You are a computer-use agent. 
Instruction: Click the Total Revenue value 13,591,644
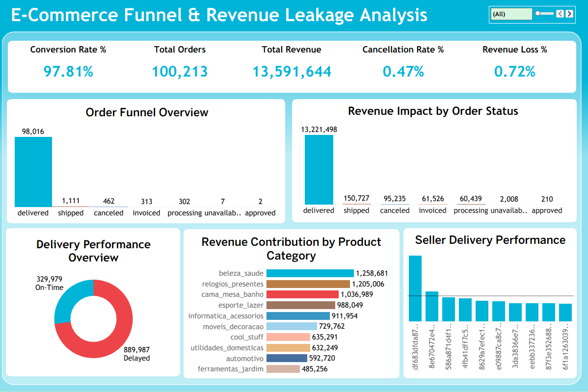click(x=292, y=71)
